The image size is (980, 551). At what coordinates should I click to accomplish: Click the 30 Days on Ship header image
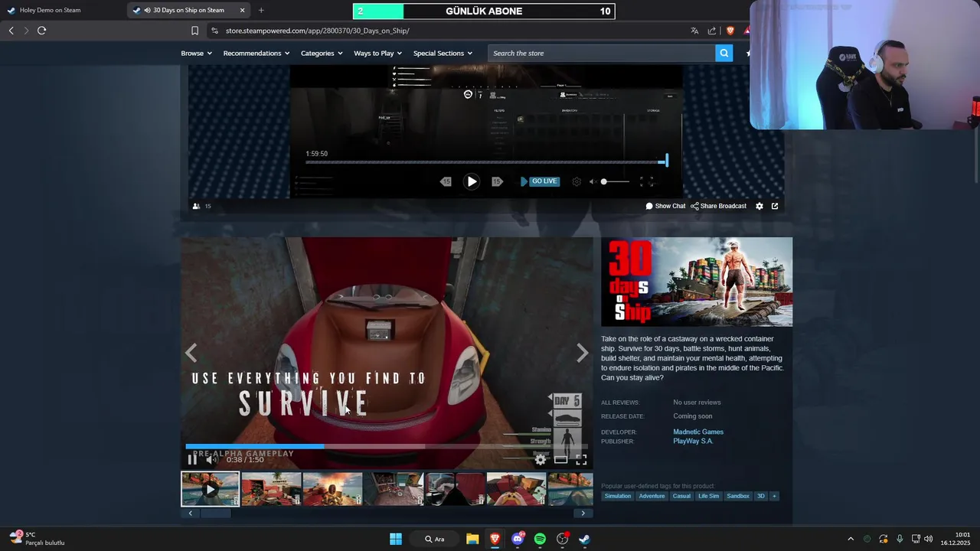coord(697,282)
